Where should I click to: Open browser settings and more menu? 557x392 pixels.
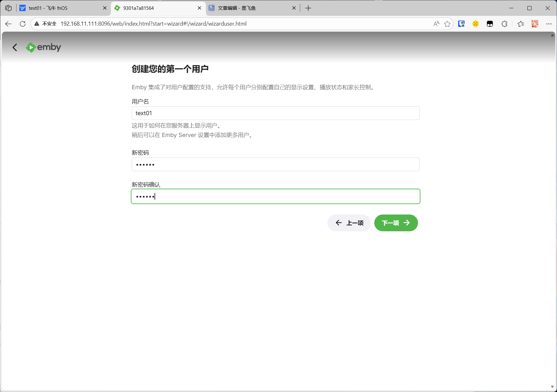click(x=549, y=24)
